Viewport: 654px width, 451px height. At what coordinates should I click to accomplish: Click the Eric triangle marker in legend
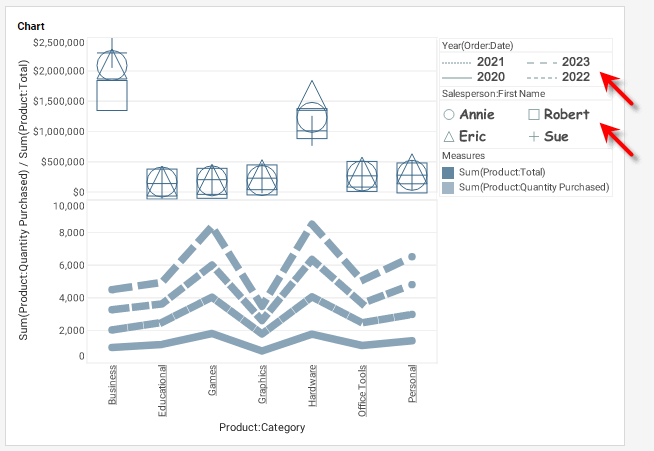point(449,136)
